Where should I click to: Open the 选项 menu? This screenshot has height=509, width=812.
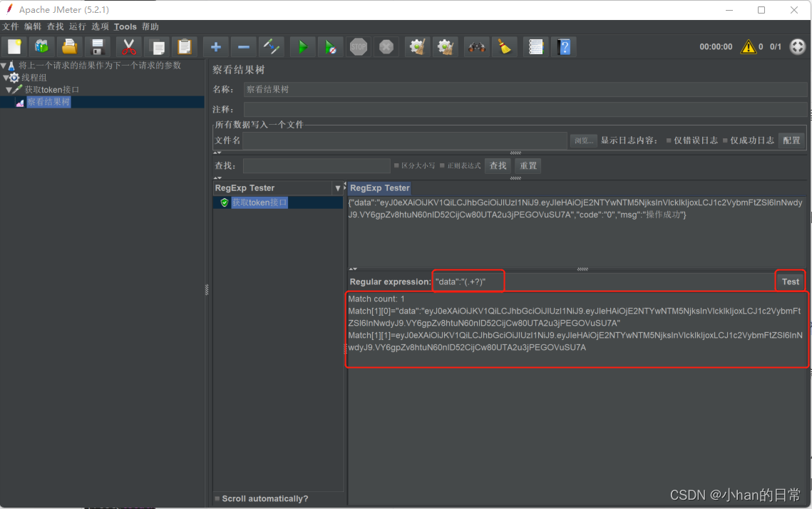pyautogui.click(x=100, y=26)
